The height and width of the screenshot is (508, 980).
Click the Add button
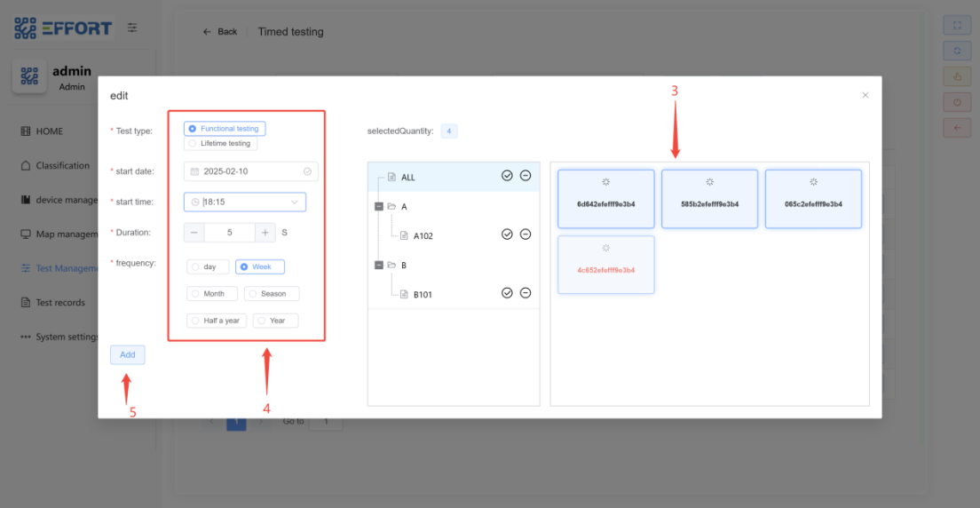[x=128, y=354]
